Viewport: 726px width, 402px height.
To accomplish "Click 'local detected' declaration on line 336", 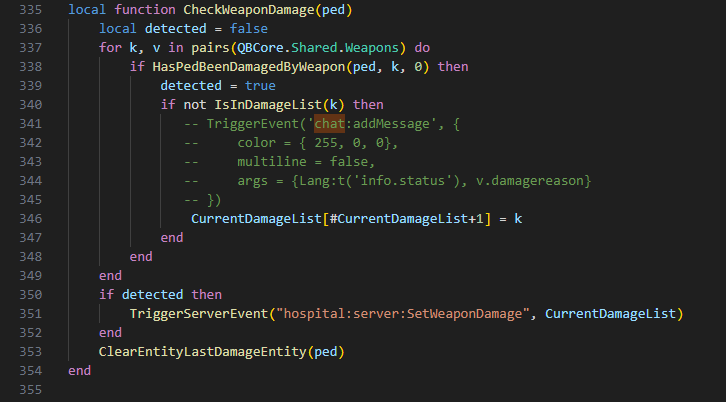I will [x=152, y=29].
